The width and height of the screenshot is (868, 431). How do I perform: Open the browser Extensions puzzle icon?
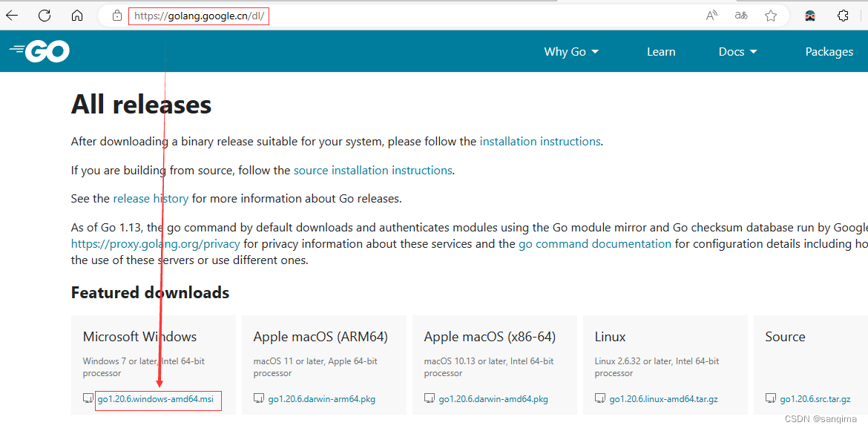pos(843,16)
